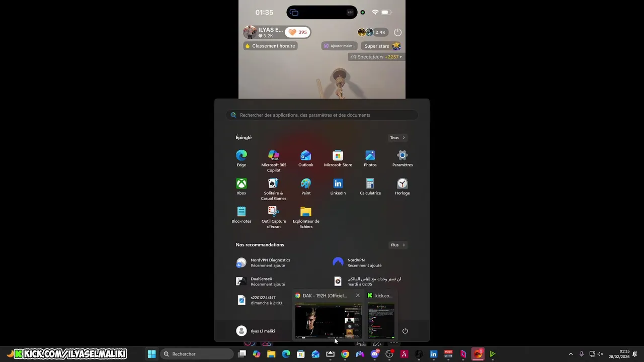
Task: Select the kick.co... window thumbnail
Action: point(381,321)
